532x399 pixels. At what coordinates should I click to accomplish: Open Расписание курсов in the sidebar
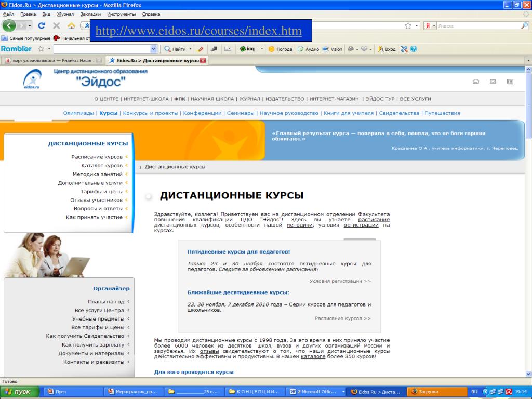pyautogui.click(x=97, y=157)
